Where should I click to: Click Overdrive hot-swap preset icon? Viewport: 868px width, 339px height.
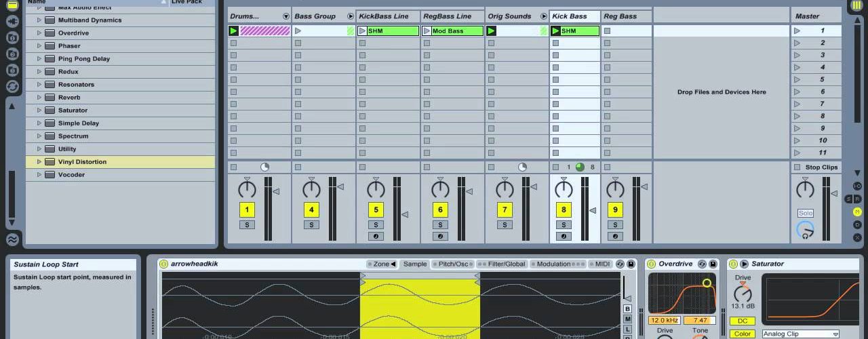pos(703,264)
